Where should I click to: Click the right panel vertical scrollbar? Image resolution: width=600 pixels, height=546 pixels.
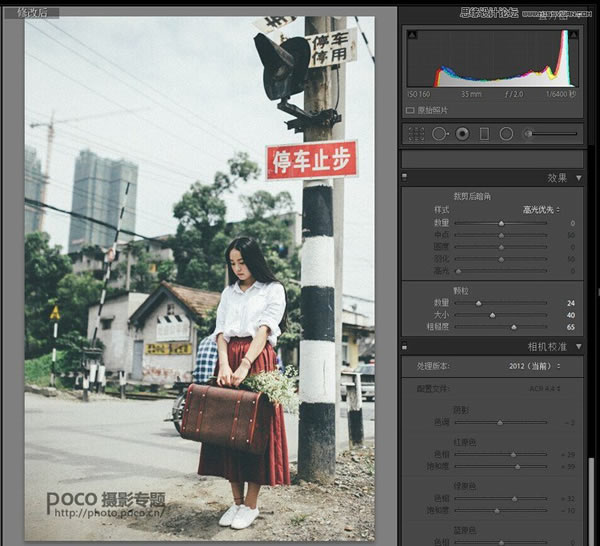click(591, 501)
